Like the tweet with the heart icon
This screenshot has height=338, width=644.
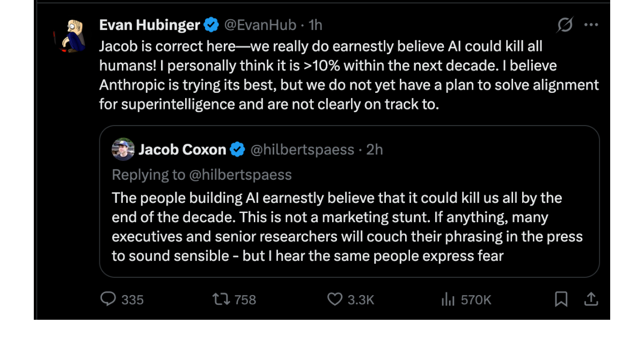[335, 299]
